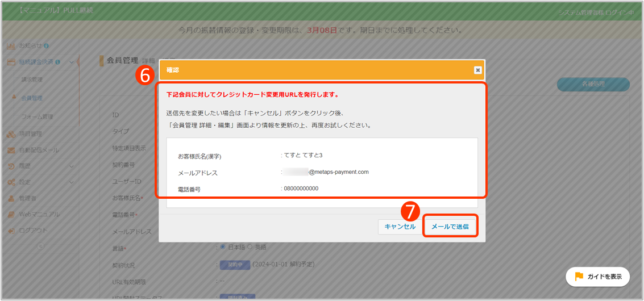Collapse the 継続課金決済 menu chevron
The height and width of the screenshot is (301, 644).
pos(71,62)
